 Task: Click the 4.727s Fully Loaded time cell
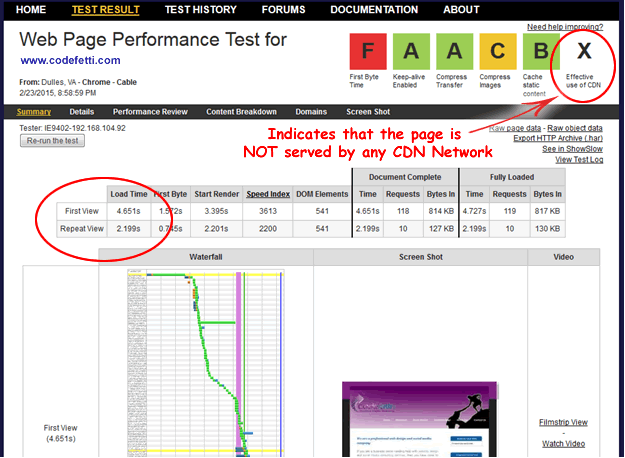tap(474, 211)
